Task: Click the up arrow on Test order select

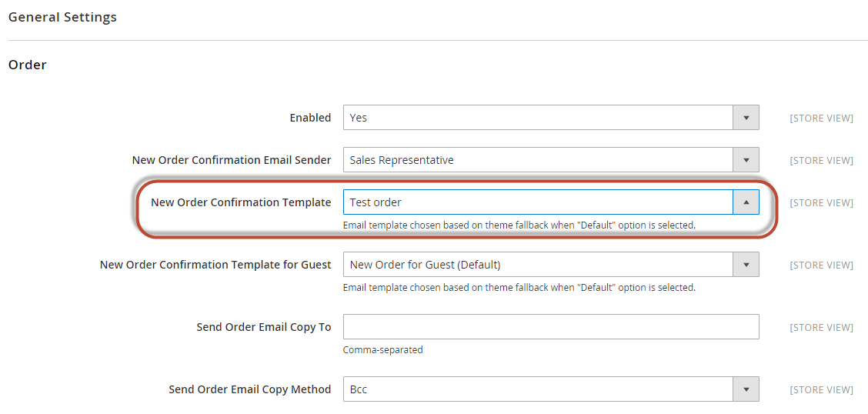Action: click(746, 202)
